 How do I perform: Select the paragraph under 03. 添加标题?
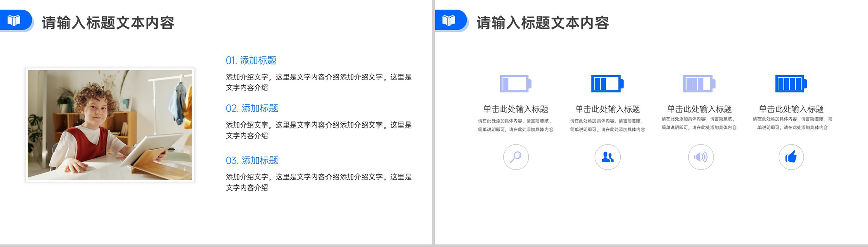coord(319,182)
